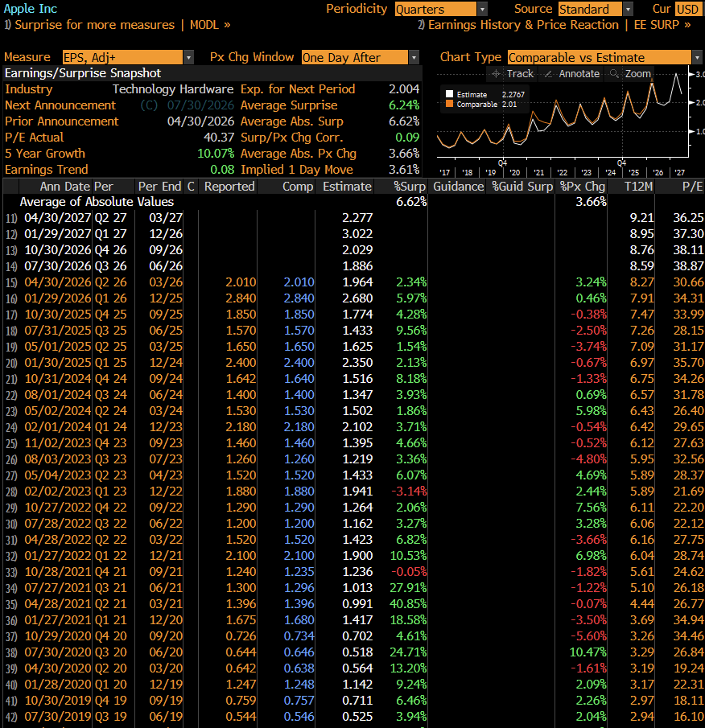The width and height of the screenshot is (705, 728).
Task: Click the Apple Inc security name
Action: [x=31, y=9]
